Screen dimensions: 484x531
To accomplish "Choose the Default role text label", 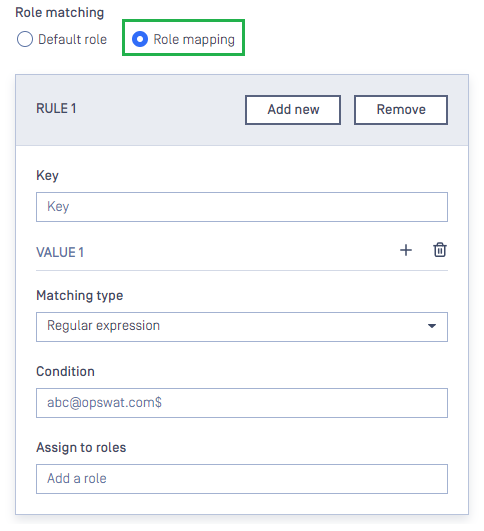I will click(x=72, y=39).
